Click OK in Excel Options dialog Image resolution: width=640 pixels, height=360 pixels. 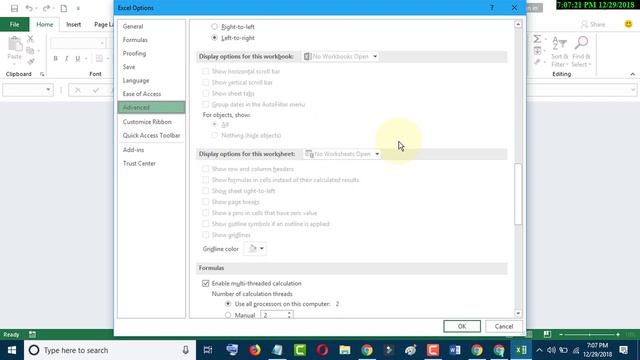[x=462, y=327]
